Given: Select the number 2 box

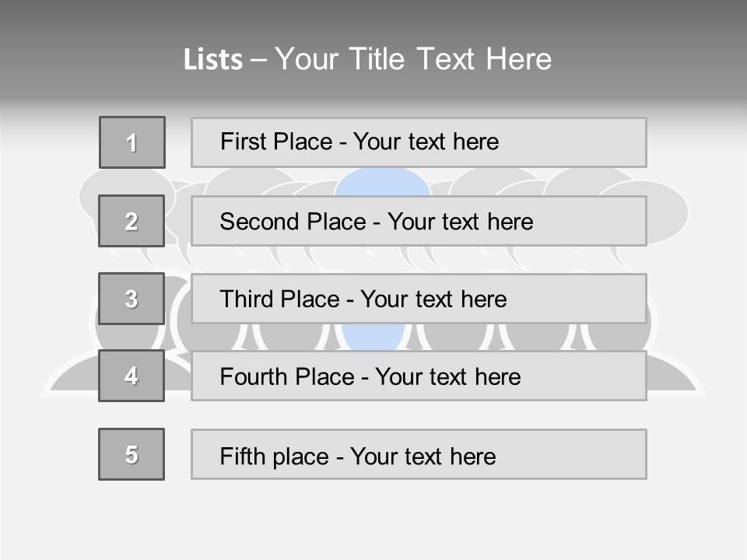Looking at the screenshot, I should [x=132, y=221].
